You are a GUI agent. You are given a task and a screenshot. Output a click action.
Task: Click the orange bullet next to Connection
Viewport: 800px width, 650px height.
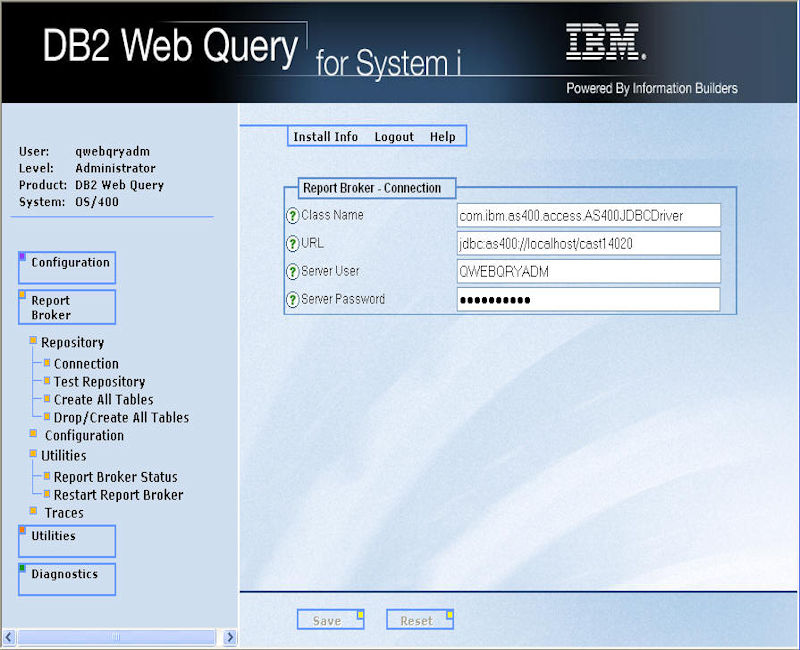click(x=47, y=363)
